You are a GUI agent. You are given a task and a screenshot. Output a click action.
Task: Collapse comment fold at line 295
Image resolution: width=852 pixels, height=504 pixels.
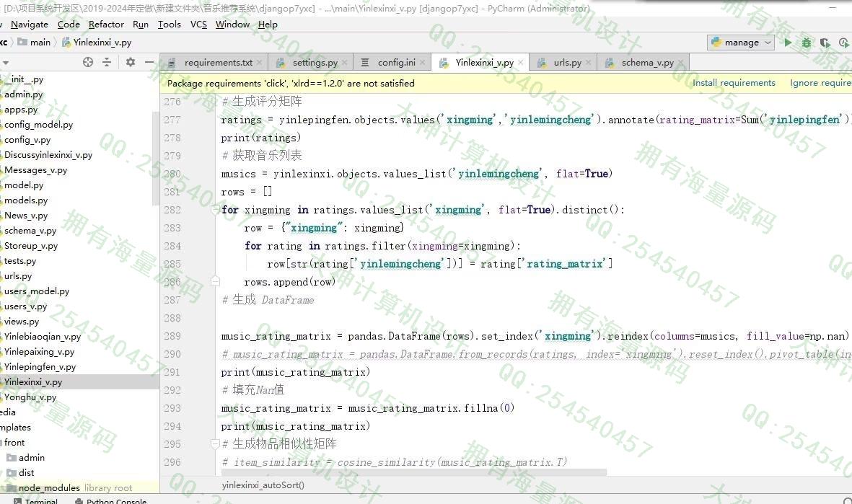coord(215,443)
